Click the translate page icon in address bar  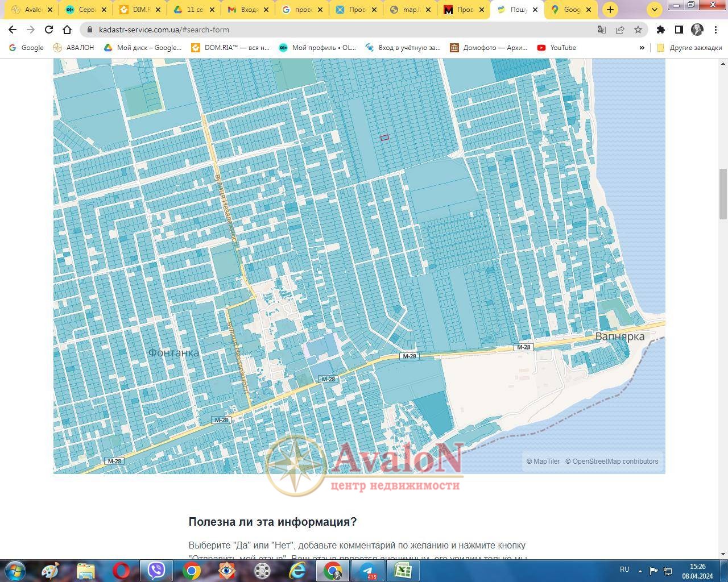pos(601,30)
